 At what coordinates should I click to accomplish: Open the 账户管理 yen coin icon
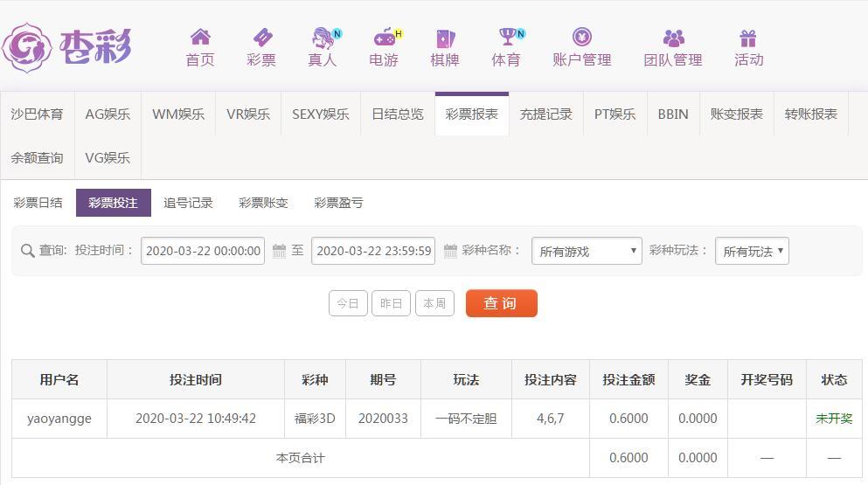point(582,37)
